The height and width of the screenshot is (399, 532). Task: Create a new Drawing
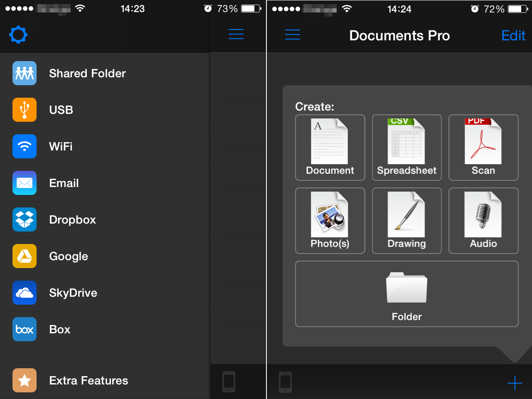click(406, 221)
